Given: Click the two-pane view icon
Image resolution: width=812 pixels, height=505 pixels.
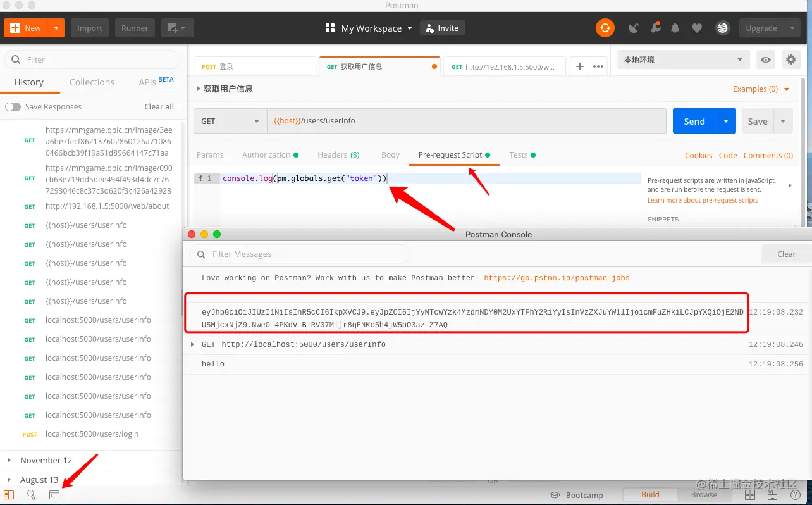Looking at the screenshot, I should [x=749, y=495].
